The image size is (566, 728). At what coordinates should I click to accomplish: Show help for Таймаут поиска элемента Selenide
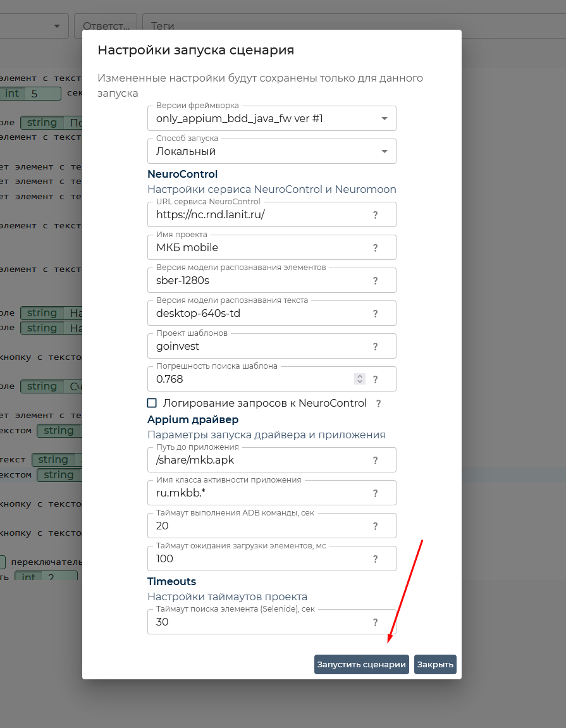click(375, 622)
